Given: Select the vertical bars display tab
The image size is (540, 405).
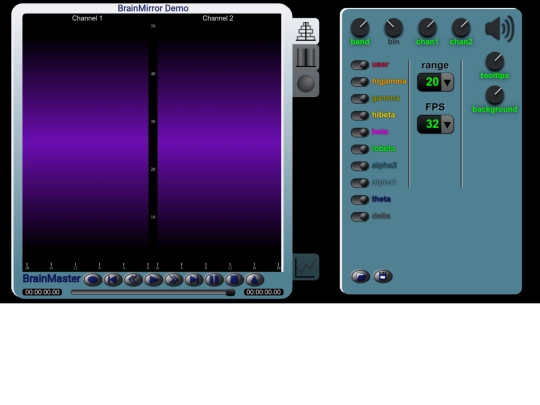Looking at the screenshot, I should (x=306, y=58).
